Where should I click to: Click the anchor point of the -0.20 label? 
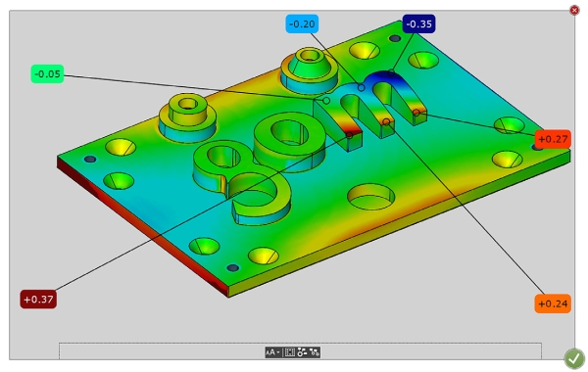[361, 88]
